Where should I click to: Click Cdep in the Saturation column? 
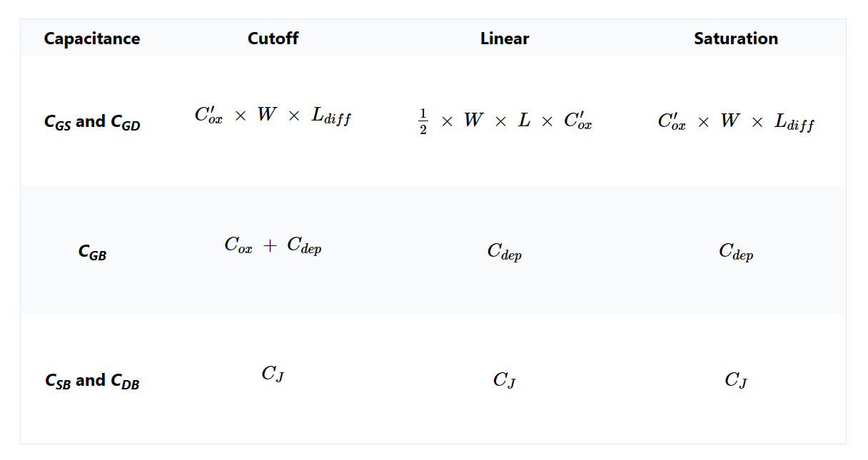[x=736, y=252]
